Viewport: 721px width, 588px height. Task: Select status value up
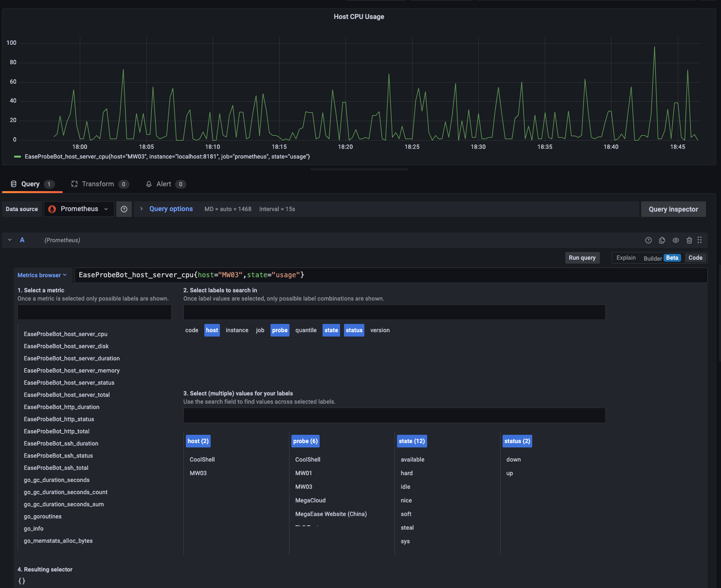pos(509,473)
